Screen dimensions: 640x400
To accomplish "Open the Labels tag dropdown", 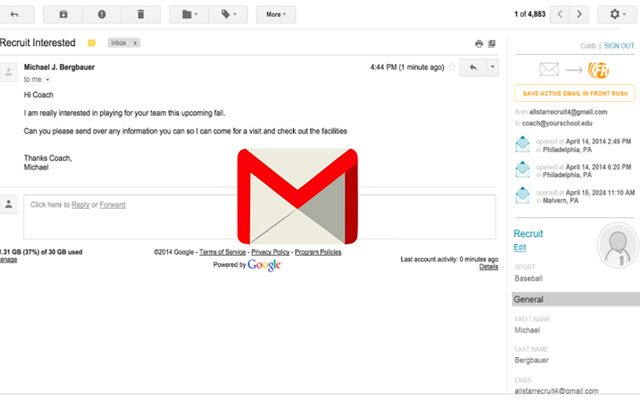I will tap(229, 15).
